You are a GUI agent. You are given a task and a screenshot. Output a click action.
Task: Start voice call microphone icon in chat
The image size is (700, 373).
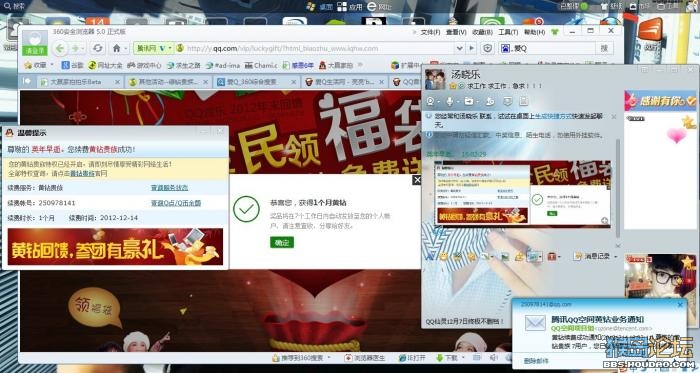pos(450,102)
